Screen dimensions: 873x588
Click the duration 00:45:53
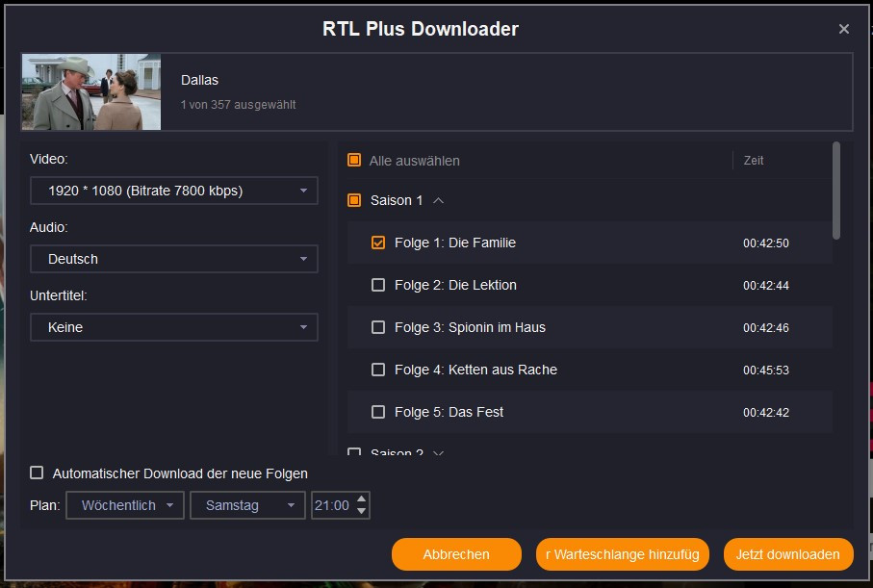click(766, 371)
